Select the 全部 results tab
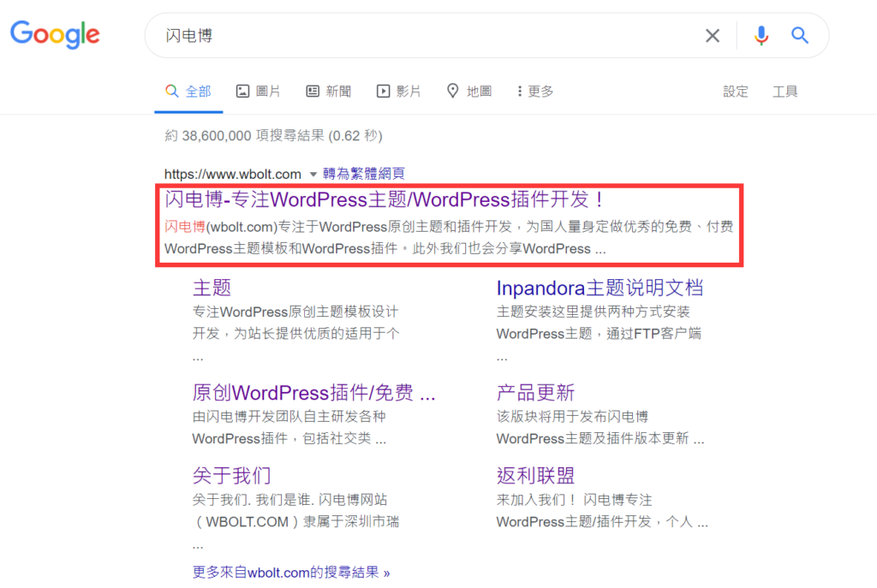Viewport: 877px width, 588px height. coord(188,91)
